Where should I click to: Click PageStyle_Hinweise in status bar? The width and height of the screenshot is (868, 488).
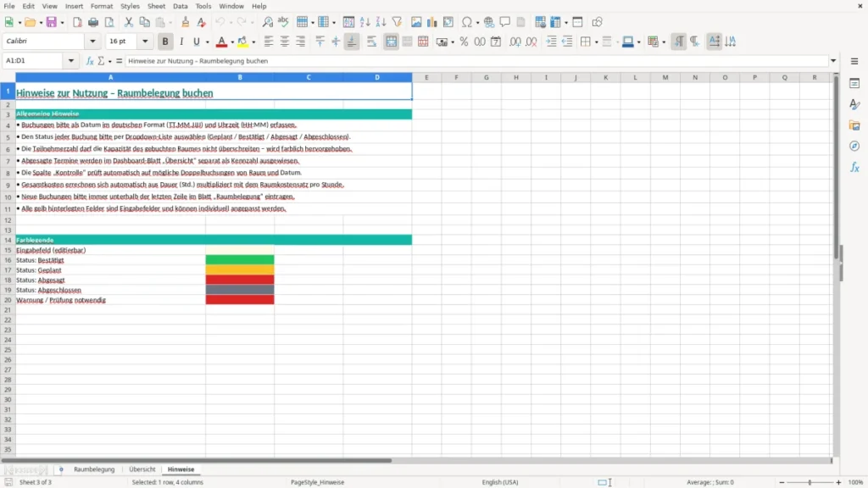coord(318,482)
